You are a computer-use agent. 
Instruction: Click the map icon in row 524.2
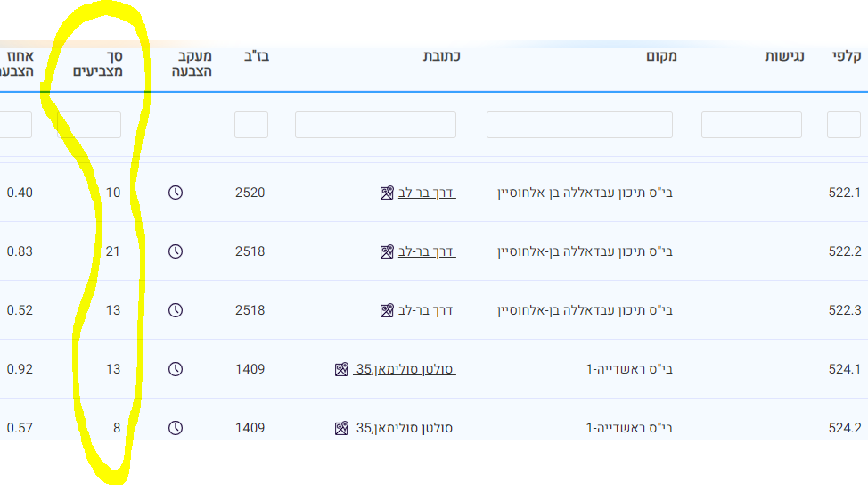[341, 428]
